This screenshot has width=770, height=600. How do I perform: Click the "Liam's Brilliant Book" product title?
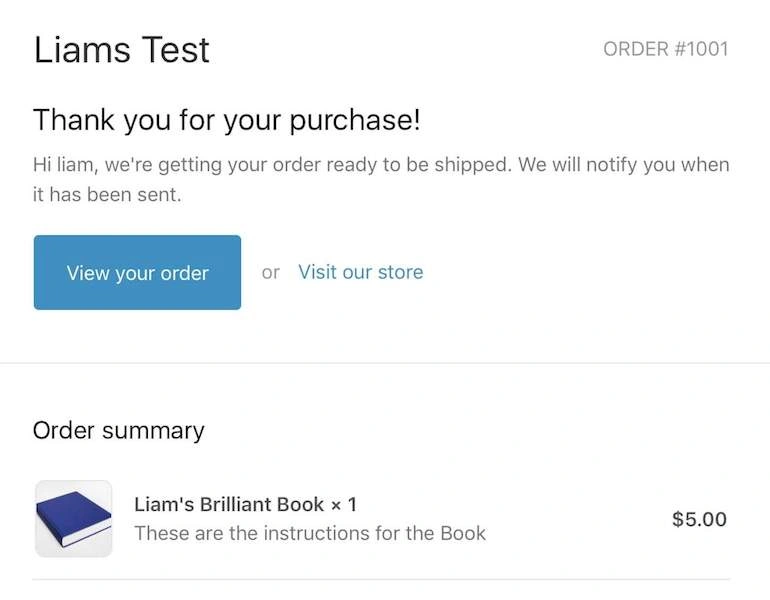(x=229, y=504)
